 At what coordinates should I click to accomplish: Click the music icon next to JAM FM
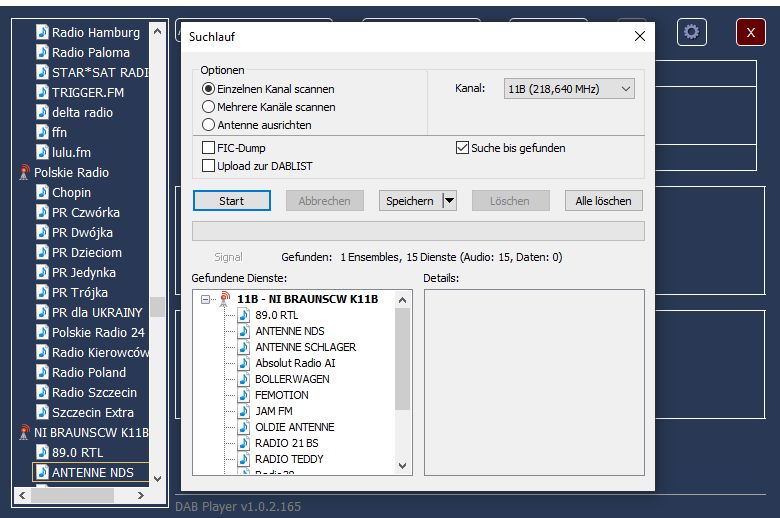click(245, 411)
